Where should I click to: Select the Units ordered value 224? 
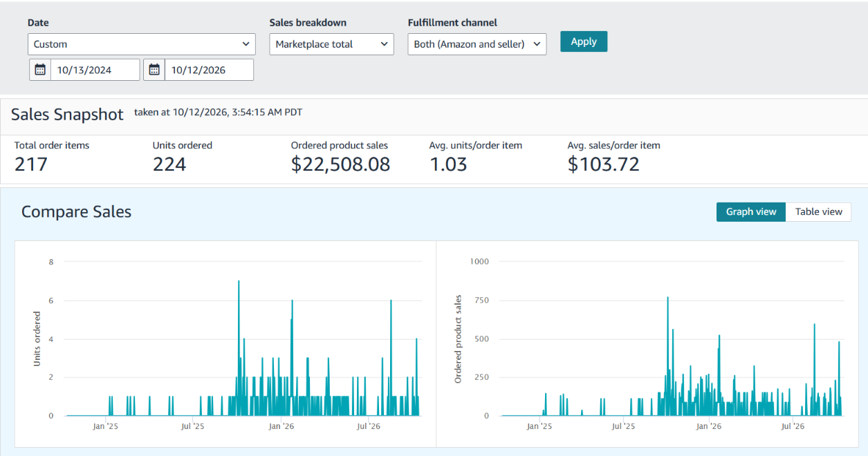coord(169,164)
